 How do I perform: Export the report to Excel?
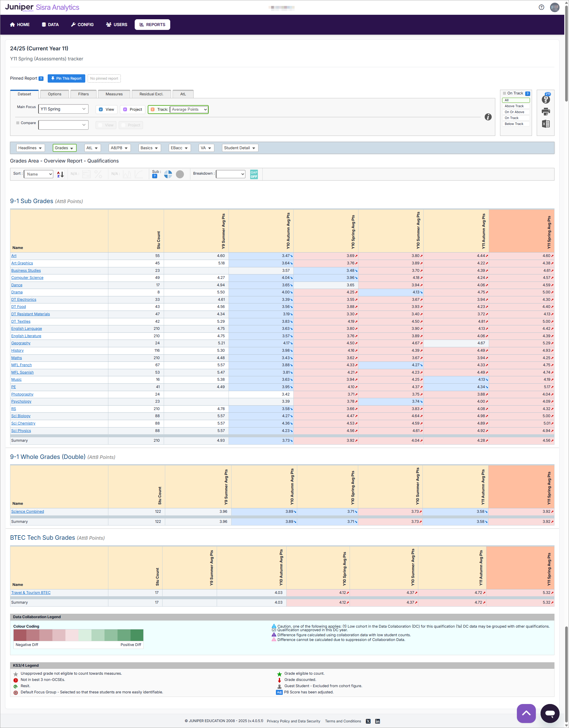coord(546,124)
